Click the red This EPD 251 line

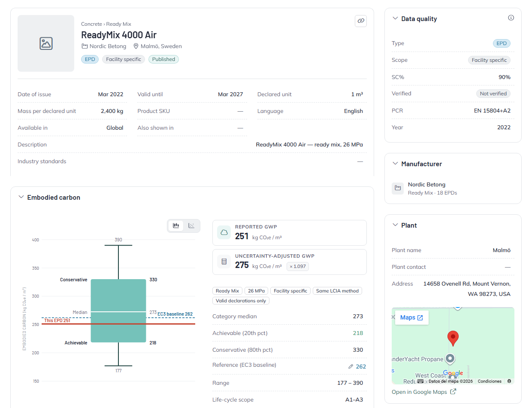coord(118,324)
